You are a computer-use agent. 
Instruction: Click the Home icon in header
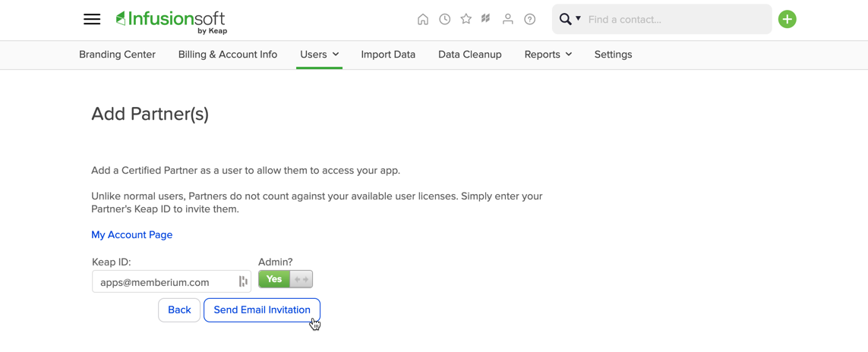423,19
